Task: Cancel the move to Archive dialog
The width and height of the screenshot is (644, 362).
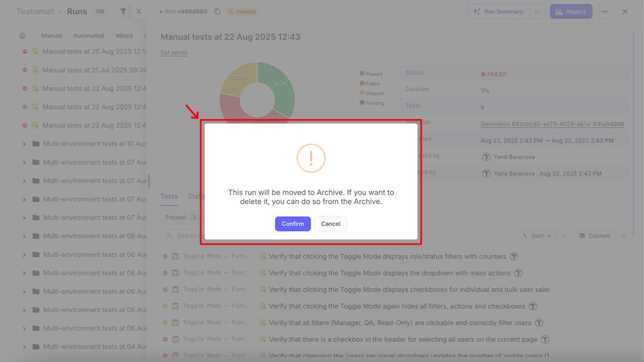Action: point(331,224)
